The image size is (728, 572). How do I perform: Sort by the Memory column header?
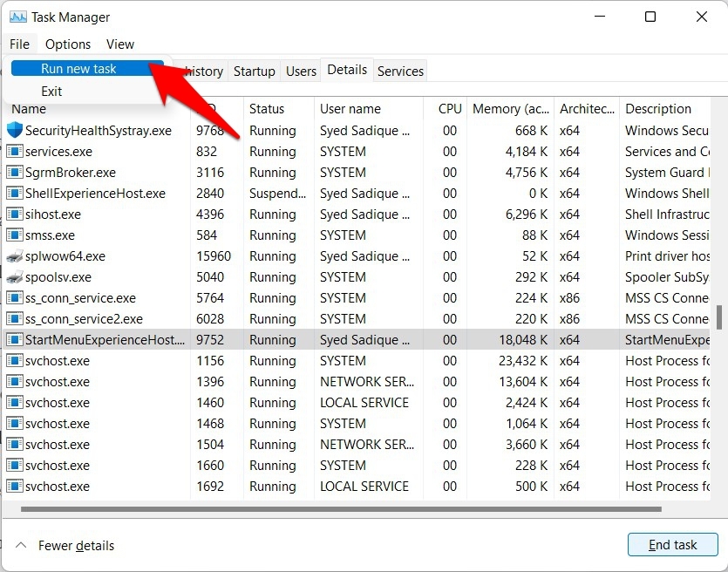(510, 109)
